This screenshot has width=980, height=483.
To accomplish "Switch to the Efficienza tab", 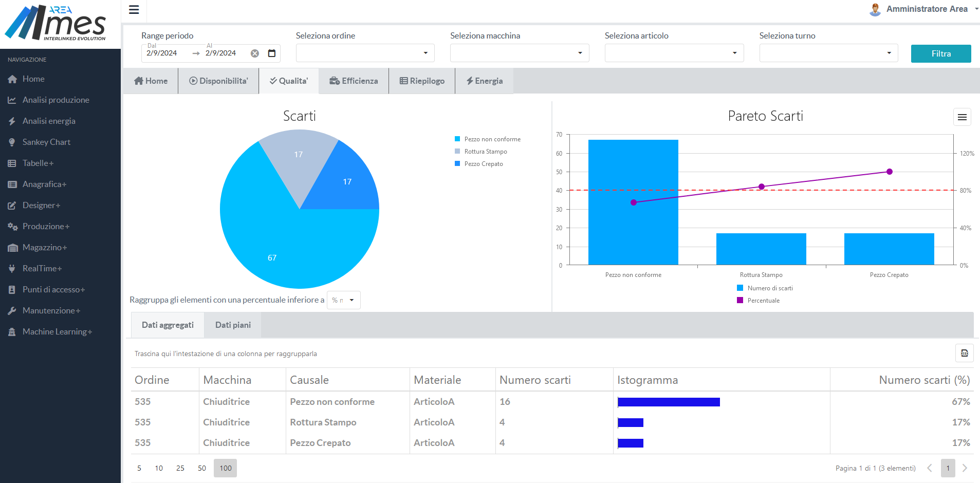I will pyautogui.click(x=354, y=81).
